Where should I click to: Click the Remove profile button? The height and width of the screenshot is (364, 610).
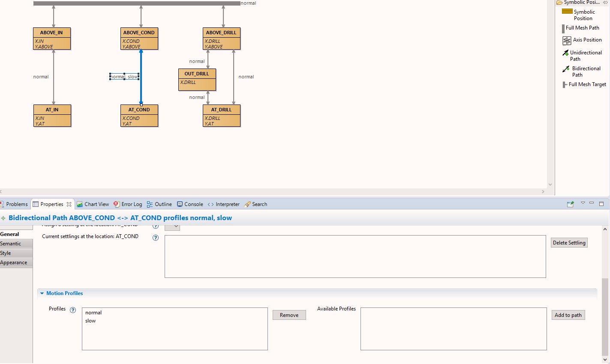[289, 315]
